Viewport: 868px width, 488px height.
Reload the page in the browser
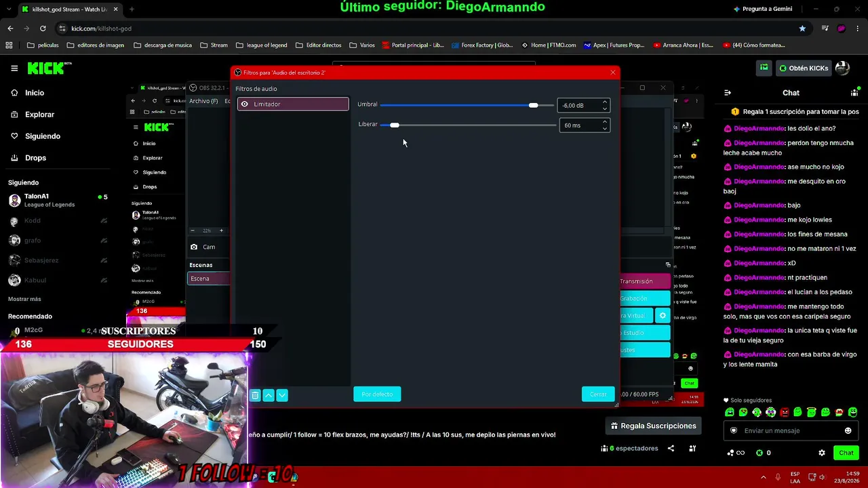tap(43, 28)
